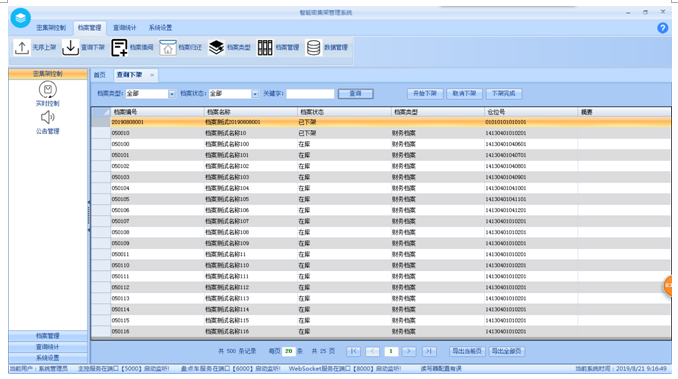The image size is (678, 379).
Task: Click the blue application logo icon
Action: pyautogui.click(x=20, y=18)
